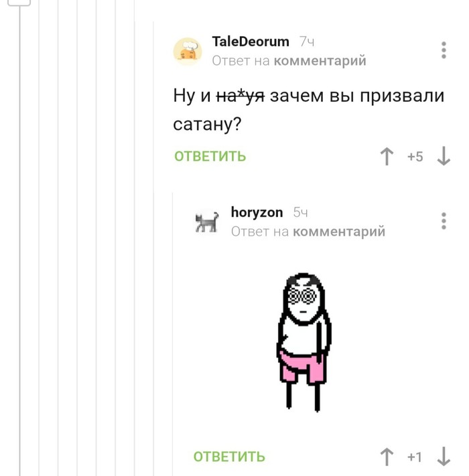The width and height of the screenshot is (469, 476).
Task: Reply to TaleDeorum's comment via ОТВЕТИТЬ
Action: tap(210, 157)
